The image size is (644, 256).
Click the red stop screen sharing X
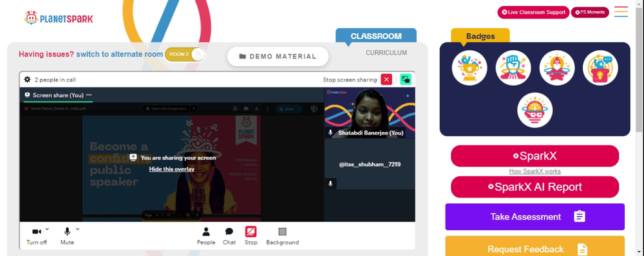(x=386, y=80)
